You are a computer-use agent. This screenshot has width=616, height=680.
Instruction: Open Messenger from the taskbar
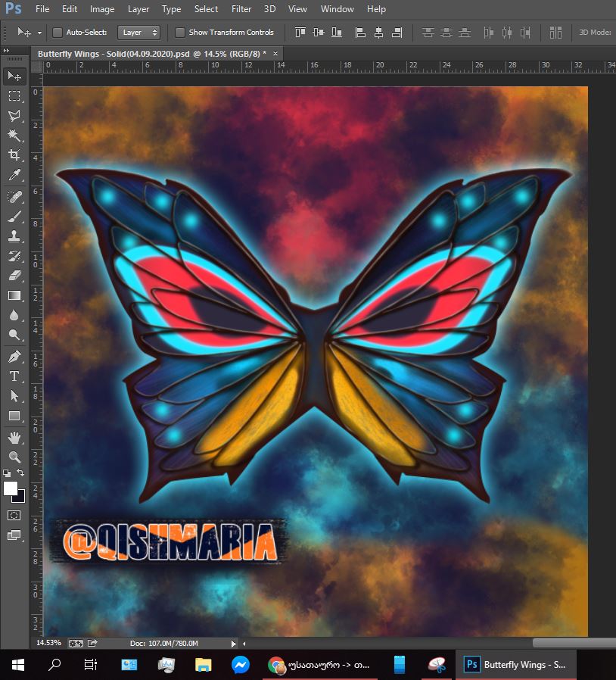[x=241, y=665]
